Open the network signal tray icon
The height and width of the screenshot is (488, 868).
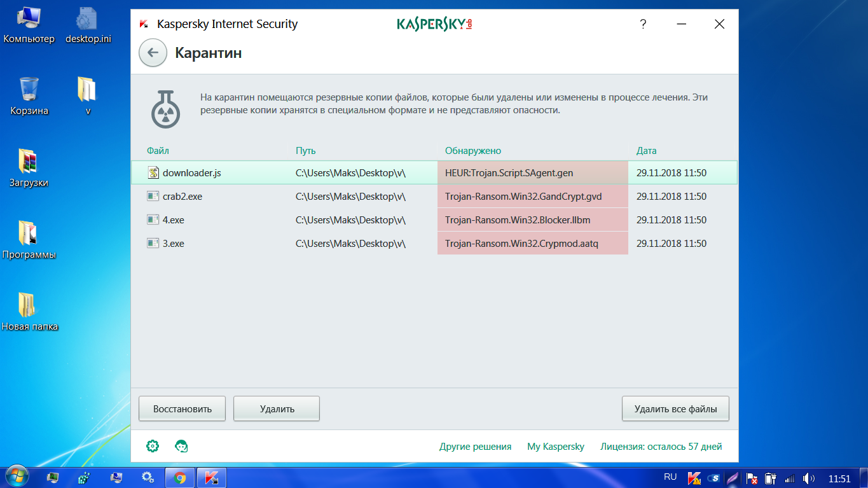point(790,478)
